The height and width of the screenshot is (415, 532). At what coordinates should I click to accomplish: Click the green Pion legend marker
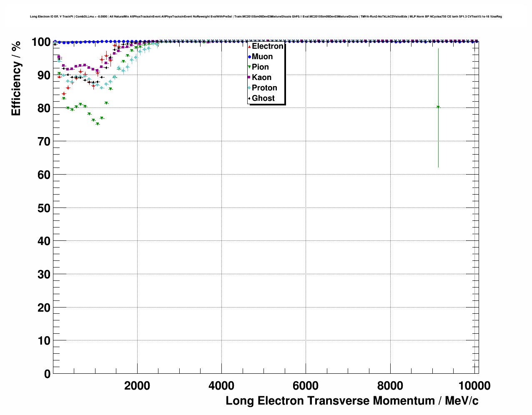(x=249, y=67)
